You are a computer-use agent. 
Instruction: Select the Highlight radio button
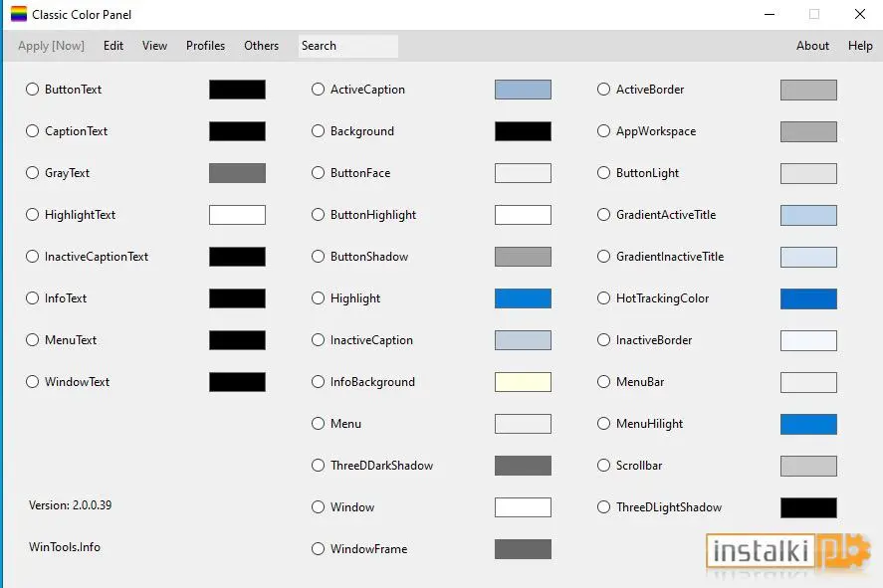318,297
